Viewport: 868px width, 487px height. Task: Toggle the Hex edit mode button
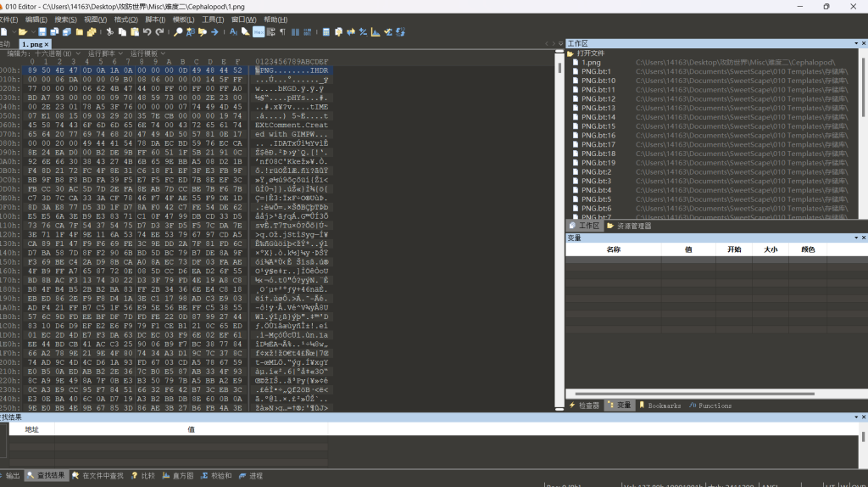259,32
